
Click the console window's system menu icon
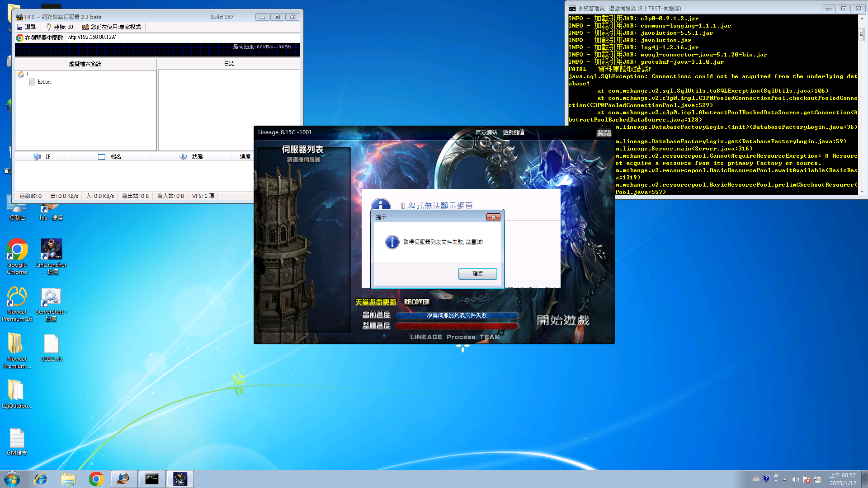572,8
